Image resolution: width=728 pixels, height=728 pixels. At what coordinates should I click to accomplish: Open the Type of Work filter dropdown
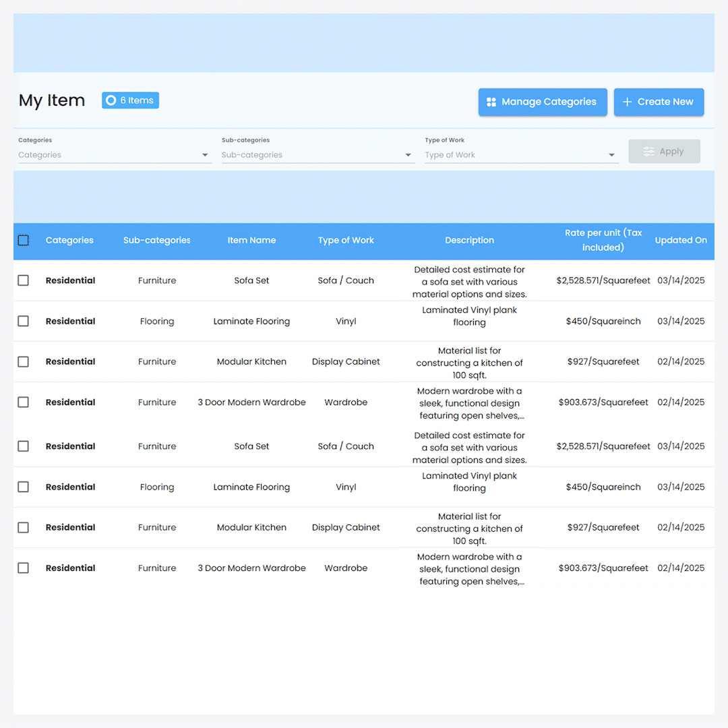(x=611, y=155)
